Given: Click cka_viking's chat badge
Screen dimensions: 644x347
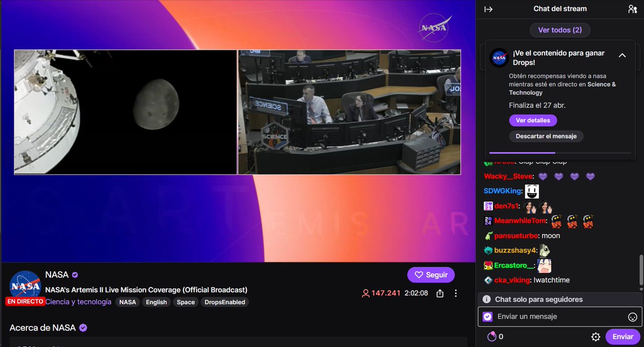Looking at the screenshot, I should [x=488, y=280].
